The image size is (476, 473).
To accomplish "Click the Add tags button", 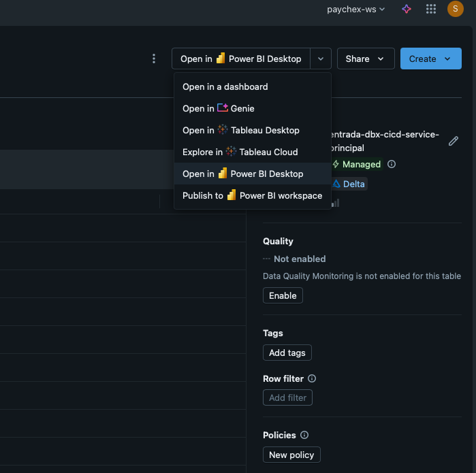I will 287,353.
